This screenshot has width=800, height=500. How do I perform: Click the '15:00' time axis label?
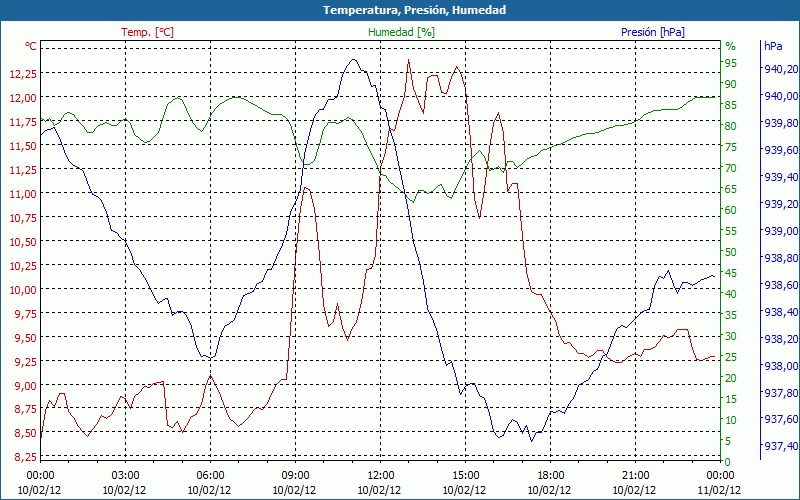465,476
